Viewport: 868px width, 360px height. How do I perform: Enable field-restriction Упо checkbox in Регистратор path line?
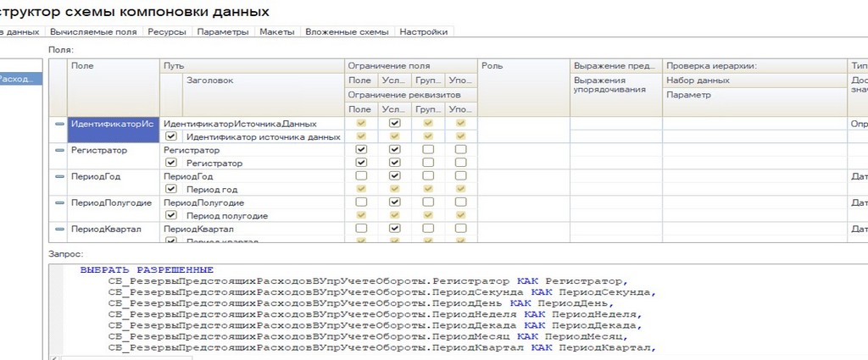coord(460,150)
